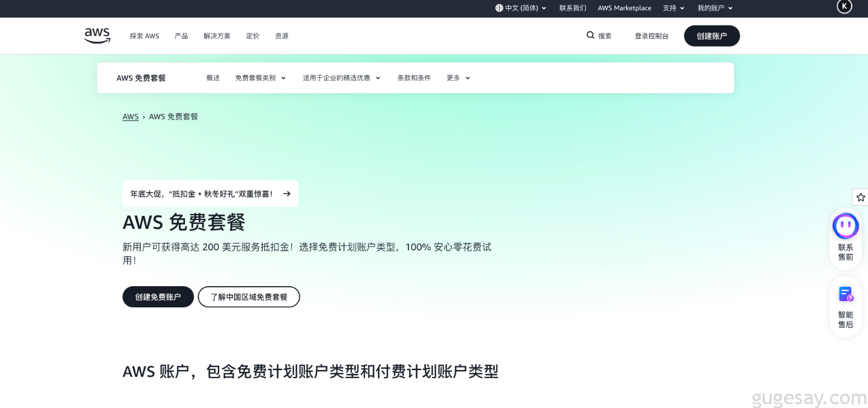
Task: Click the globe language icon
Action: [499, 8]
